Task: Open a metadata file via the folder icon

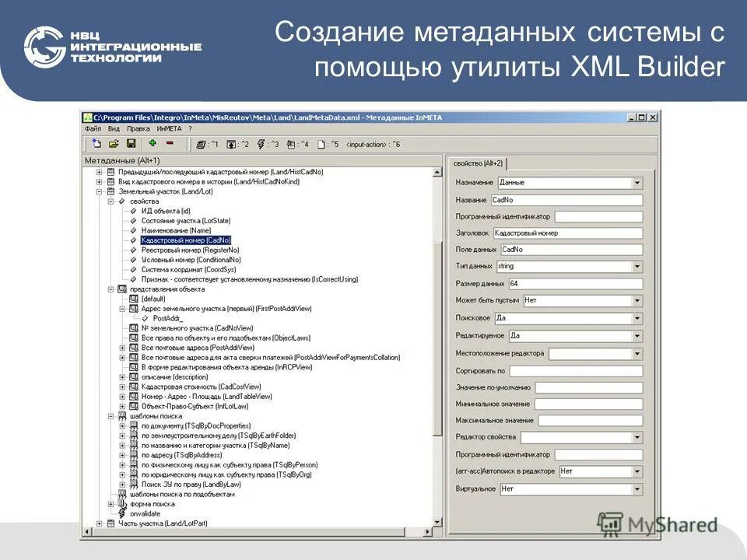Action: (114, 142)
